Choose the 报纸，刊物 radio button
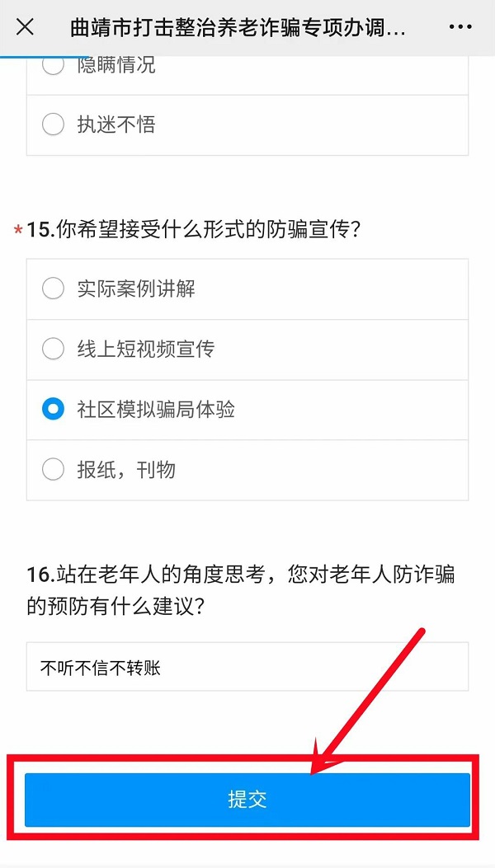 [53, 470]
